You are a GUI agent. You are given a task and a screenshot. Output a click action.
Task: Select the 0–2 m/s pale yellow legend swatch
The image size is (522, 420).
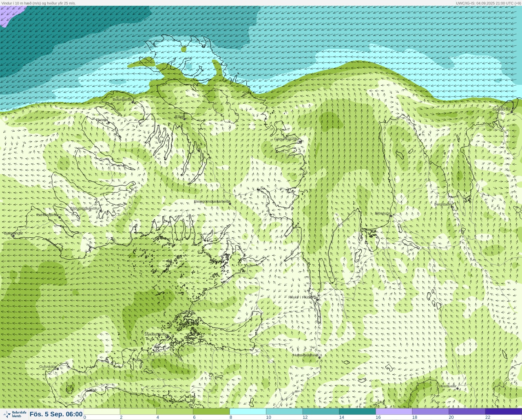[102, 411]
